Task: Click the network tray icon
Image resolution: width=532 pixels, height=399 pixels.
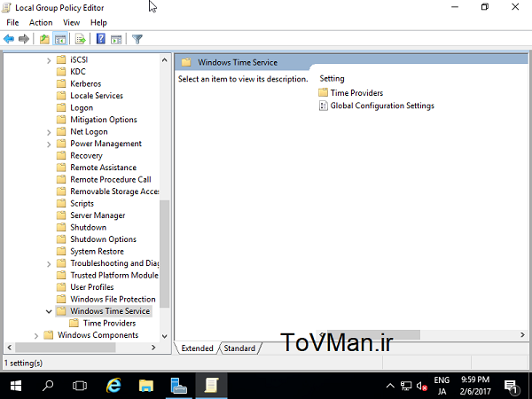Action: [406, 386]
